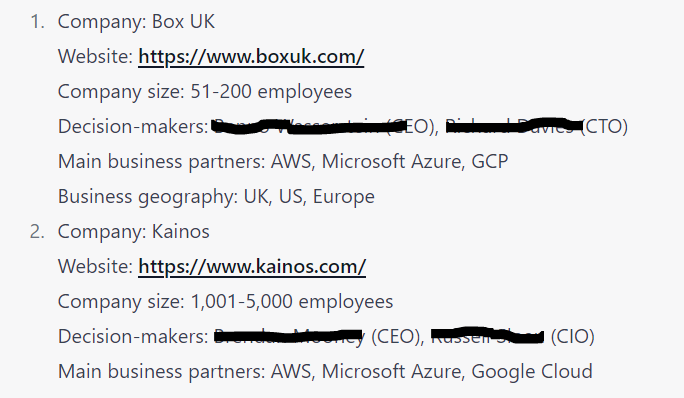This screenshot has height=398, width=684.
Task: Click list number 1 marker
Action: coord(38,21)
